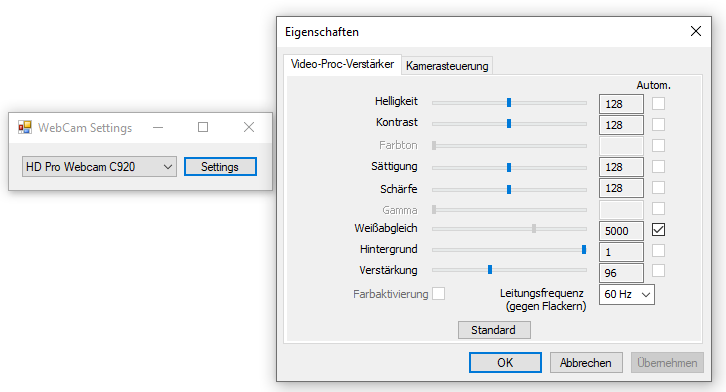Uncheck the Weißabgleich automatic checkbox
Image resolution: width=726 pixels, height=392 pixels.
click(x=658, y=230)
